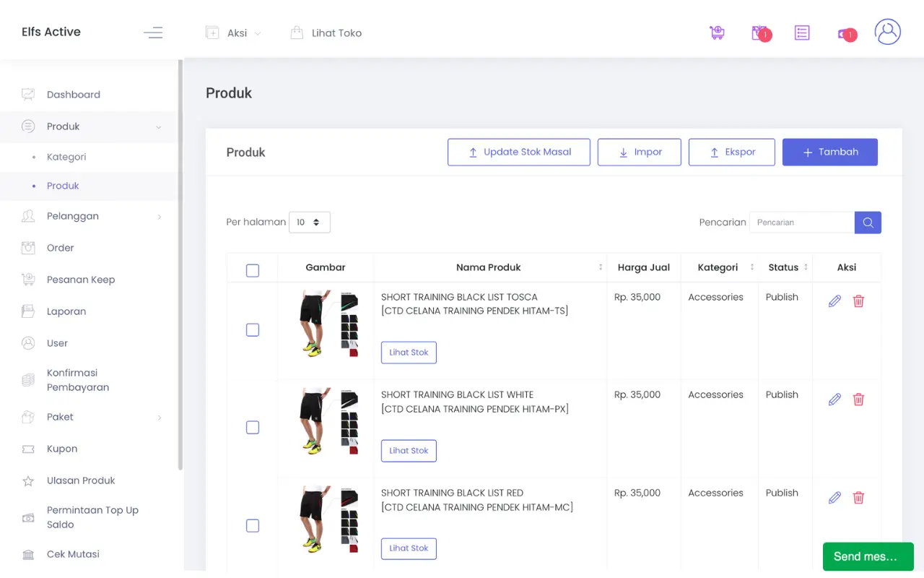Select the BLACK LIST WHITE row checkbox
Screen dimensions: 924x578
[x=253, y=428]
